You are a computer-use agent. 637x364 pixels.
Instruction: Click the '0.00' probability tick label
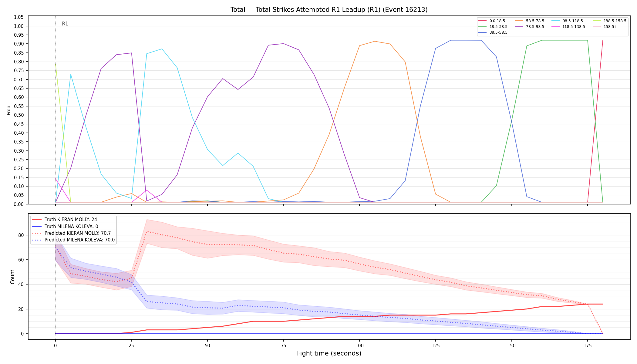[x=19, y=204]
